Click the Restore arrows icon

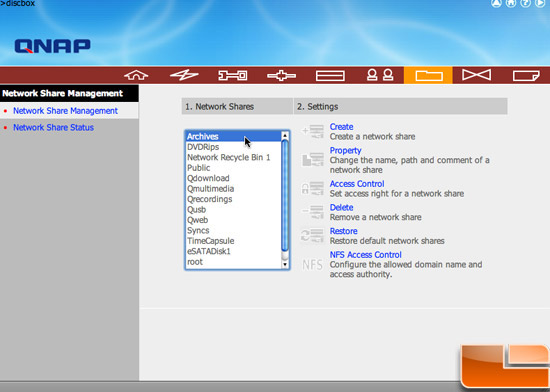pyautogui.click(x=313, y=235)
